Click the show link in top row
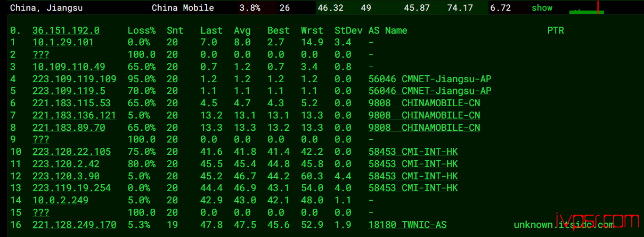644x237 pixels. pyautogui.click(x=542, y=8)
